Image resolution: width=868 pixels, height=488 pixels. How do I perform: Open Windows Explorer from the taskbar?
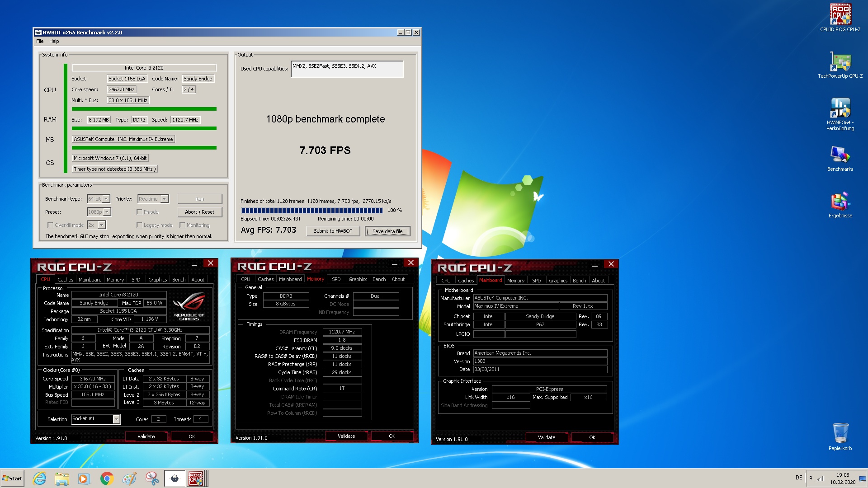[x=62, y=479]
